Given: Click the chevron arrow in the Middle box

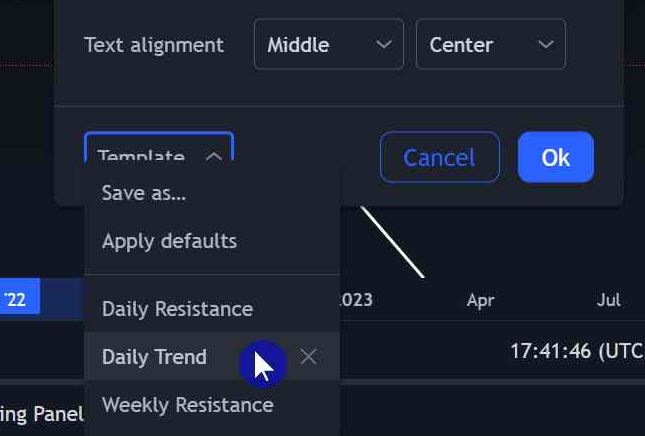Looking at the screenshot, I should 384,44.
